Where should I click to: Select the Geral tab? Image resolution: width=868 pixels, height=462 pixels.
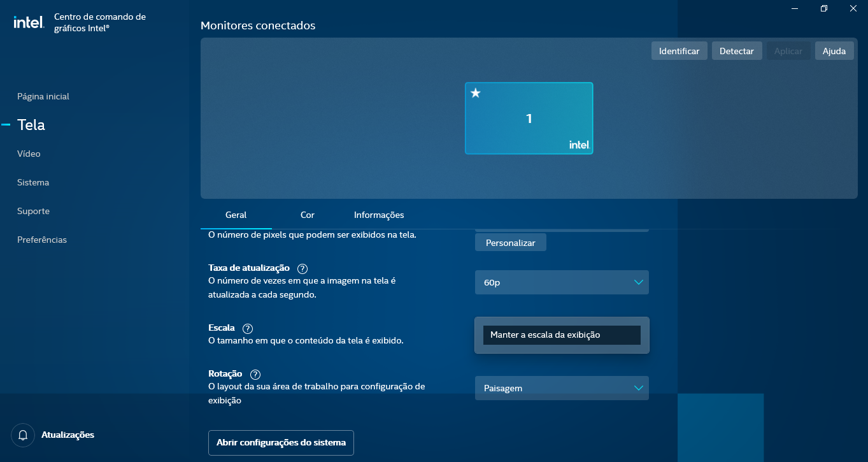(x=236, y=215)
